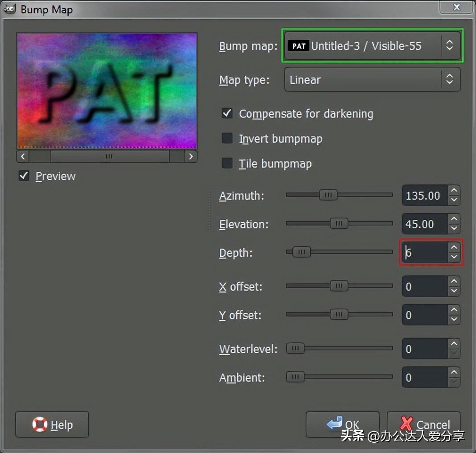476x453 pixels.
Task: Enable Invert bumpmap checkbox
Action: pos(227,139)
